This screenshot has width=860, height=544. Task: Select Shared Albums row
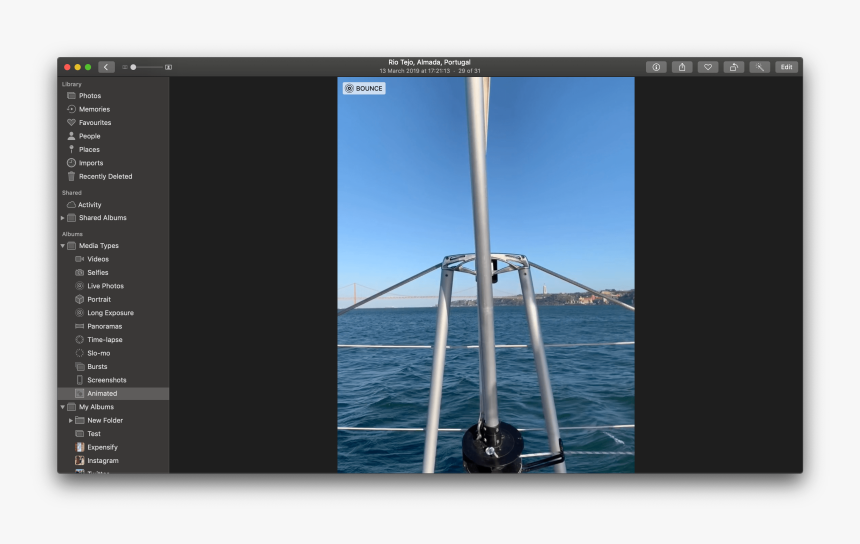coord(113,218)
